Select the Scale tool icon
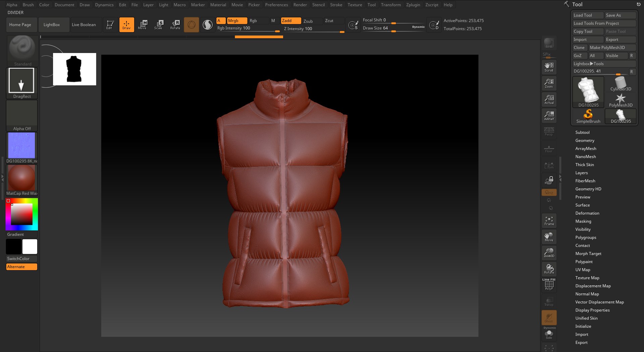 point(158,25)
